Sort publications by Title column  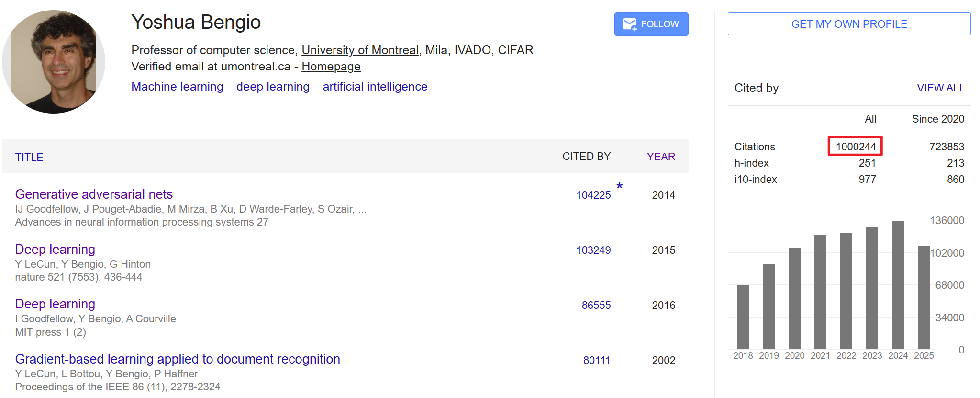point(29,158)
